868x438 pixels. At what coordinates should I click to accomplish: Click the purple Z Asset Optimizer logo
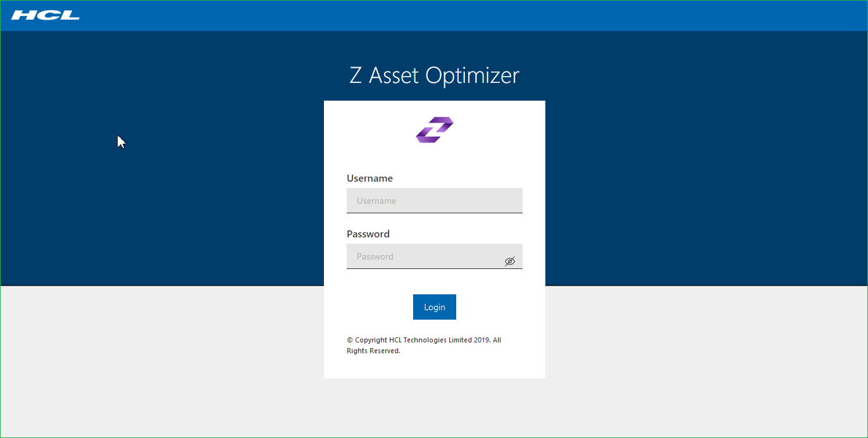point(435,130)
